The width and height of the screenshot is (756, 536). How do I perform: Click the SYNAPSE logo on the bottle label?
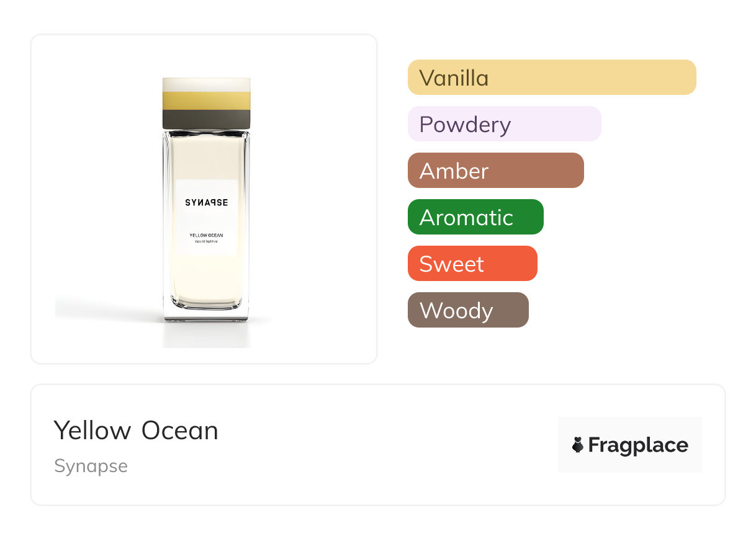pos(206,202)
